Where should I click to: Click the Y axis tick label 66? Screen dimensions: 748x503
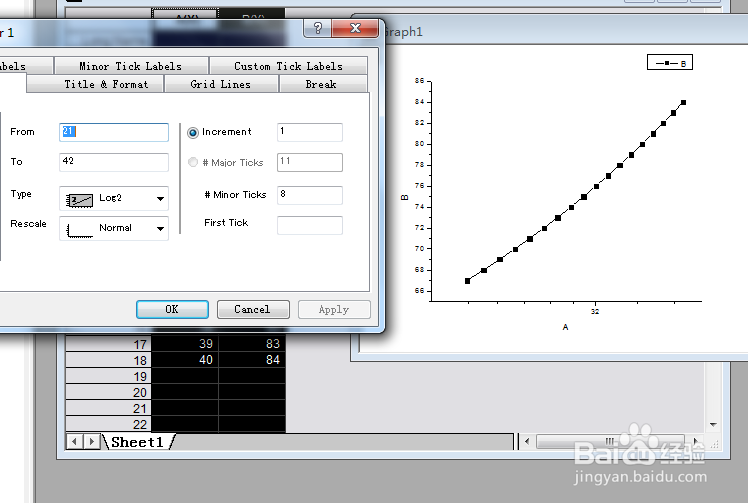pyautogui.click(x=419, y=291)
